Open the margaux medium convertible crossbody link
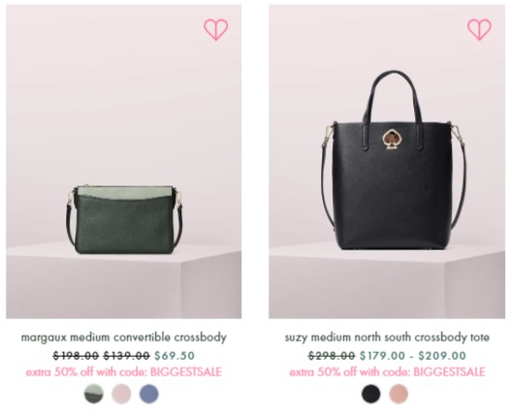The image size is (508, 420). pyautogui.click(x=123, y=338)
